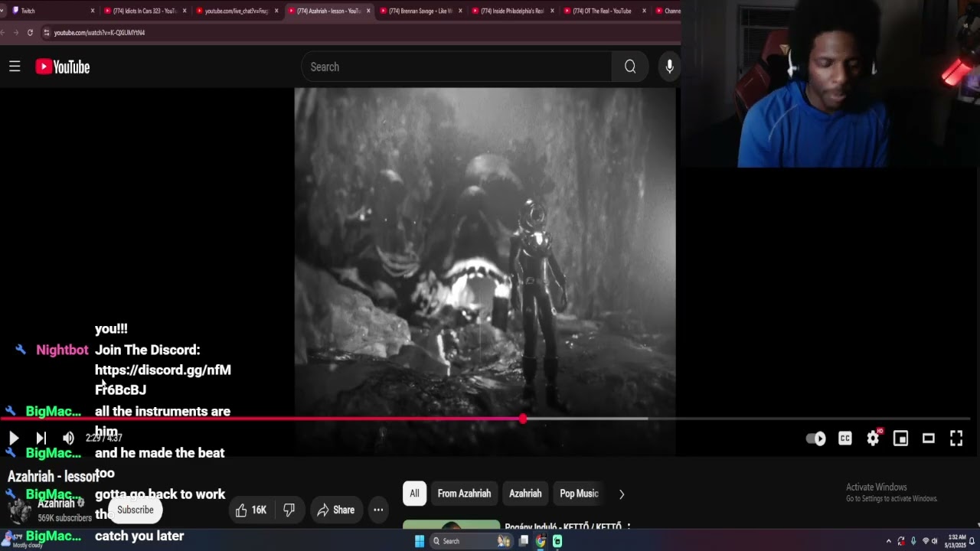Show more filter chips with arrow
The image size is (980, 551).
(622, 494)
